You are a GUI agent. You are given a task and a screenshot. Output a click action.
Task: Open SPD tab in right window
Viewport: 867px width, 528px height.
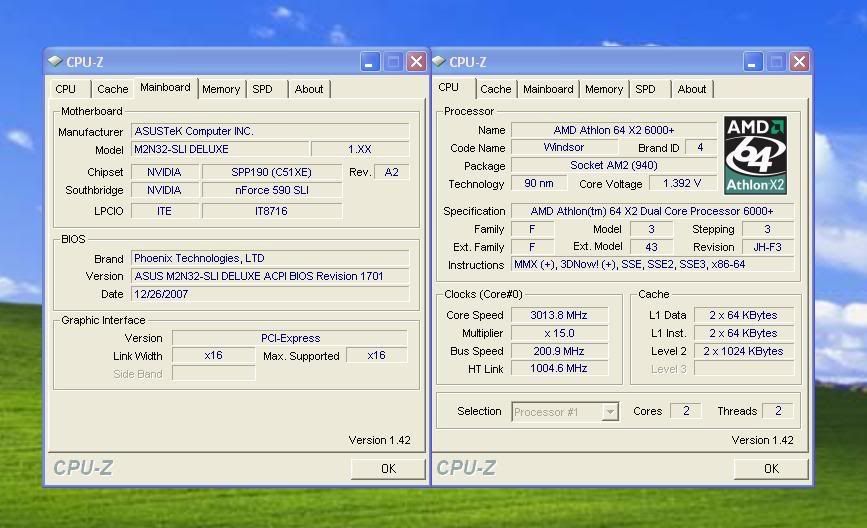click(x=650, y=89)
